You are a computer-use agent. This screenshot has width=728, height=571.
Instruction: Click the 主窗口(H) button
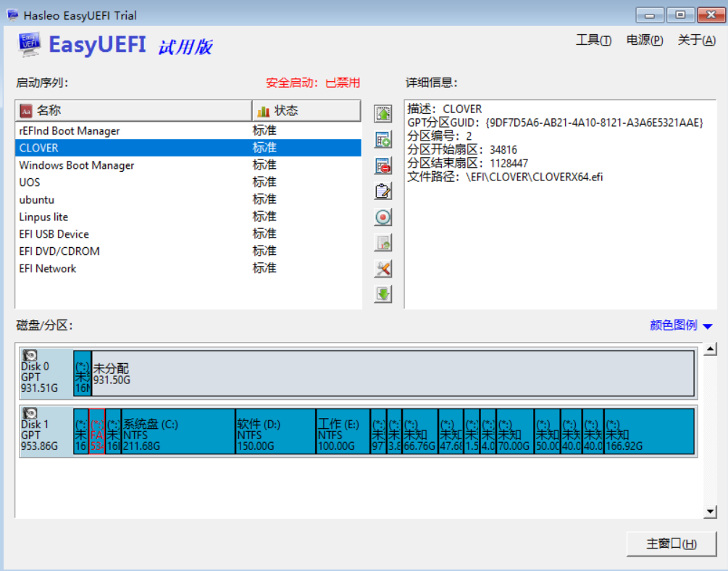point(671,543)
